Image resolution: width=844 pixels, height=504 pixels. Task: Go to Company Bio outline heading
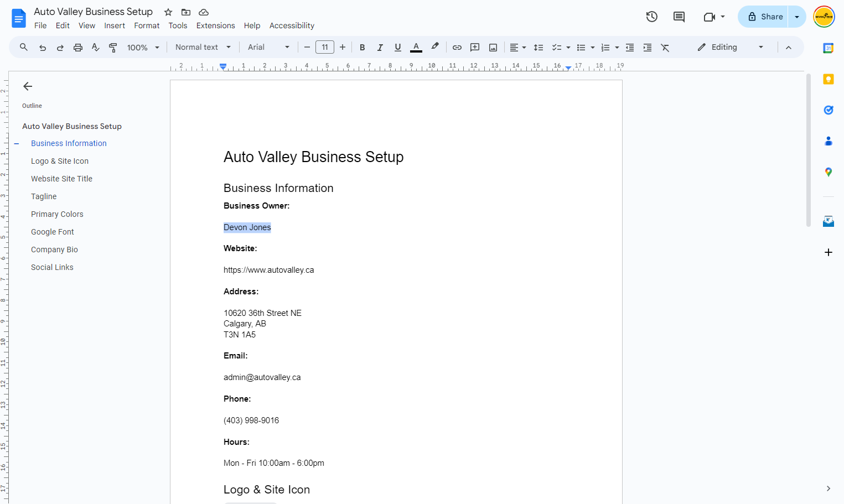coord(54,250)
